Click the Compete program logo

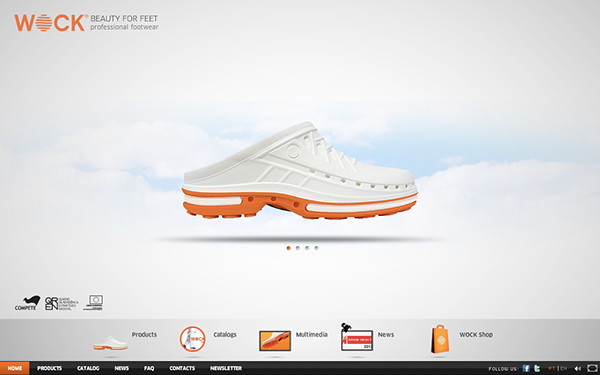[x=28, y=303]
